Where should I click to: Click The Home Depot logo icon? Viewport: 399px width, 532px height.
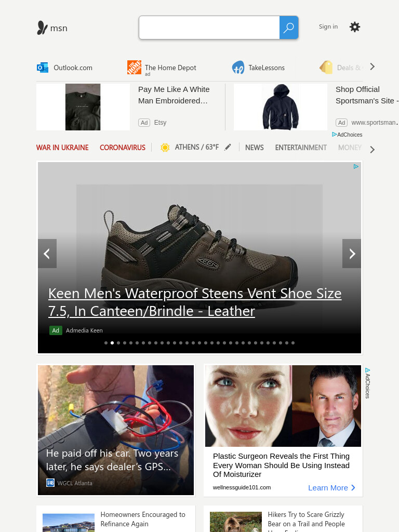pos(134,67)
